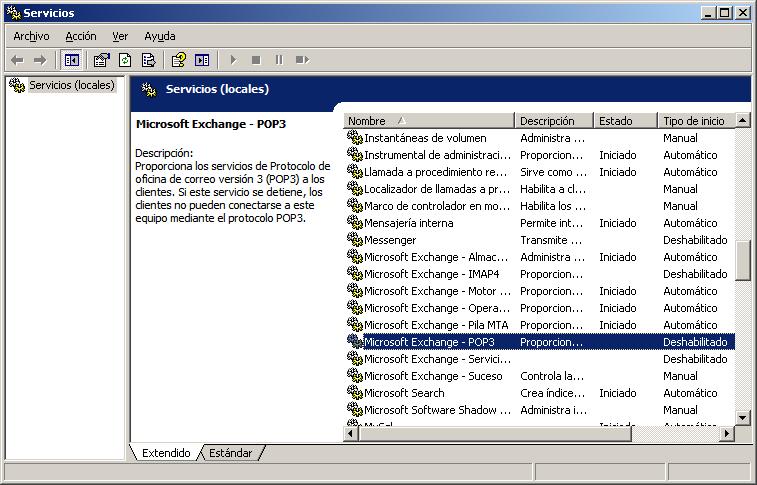Open the Archivo menu
757x485 pixels.
(x=31, y=36)
